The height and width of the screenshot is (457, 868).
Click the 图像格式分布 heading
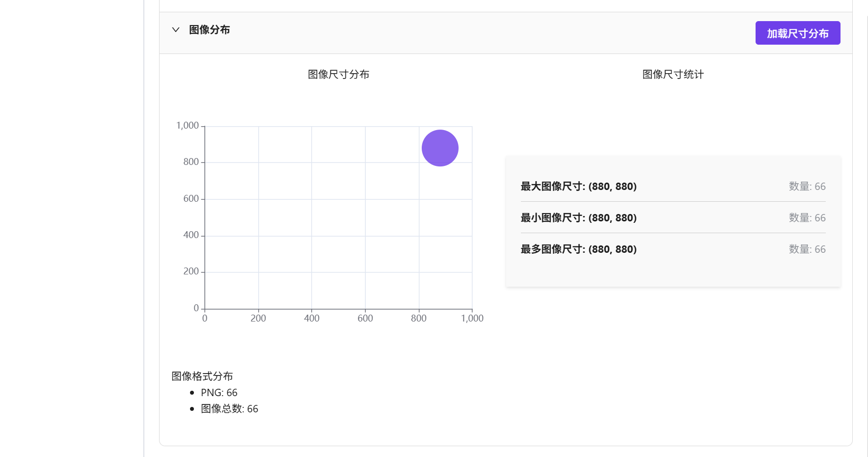(202, 376)
